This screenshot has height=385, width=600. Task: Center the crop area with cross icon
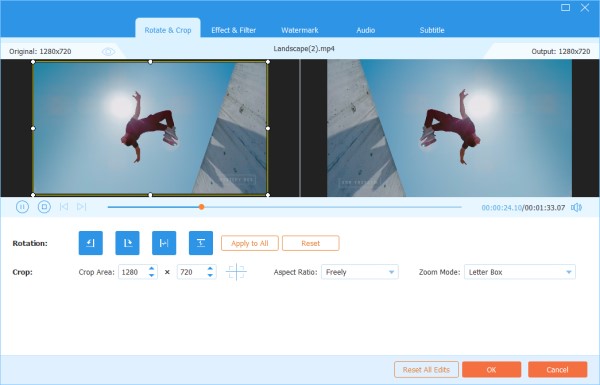pos(236,272)
